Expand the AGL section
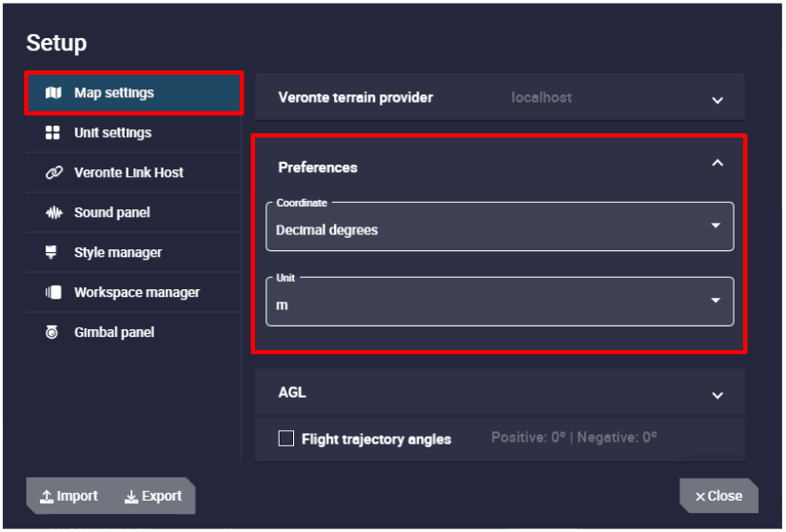The image size is (786, 532). point(717,394)
